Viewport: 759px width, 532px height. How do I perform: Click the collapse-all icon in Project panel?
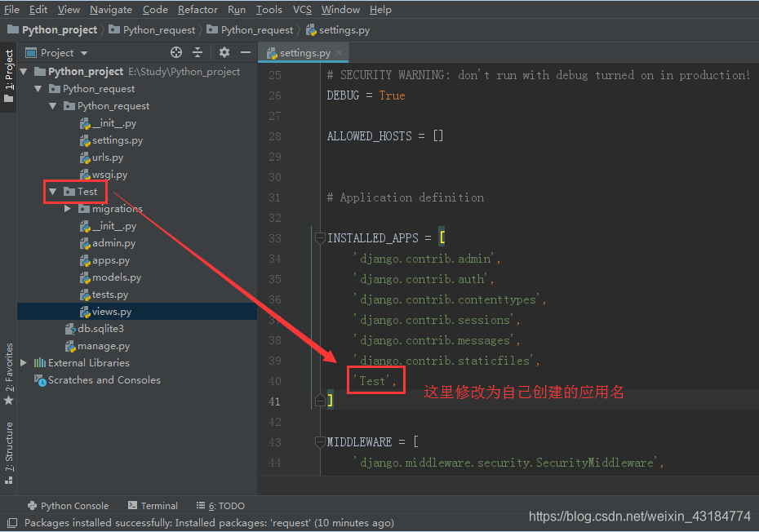(198, 52)
